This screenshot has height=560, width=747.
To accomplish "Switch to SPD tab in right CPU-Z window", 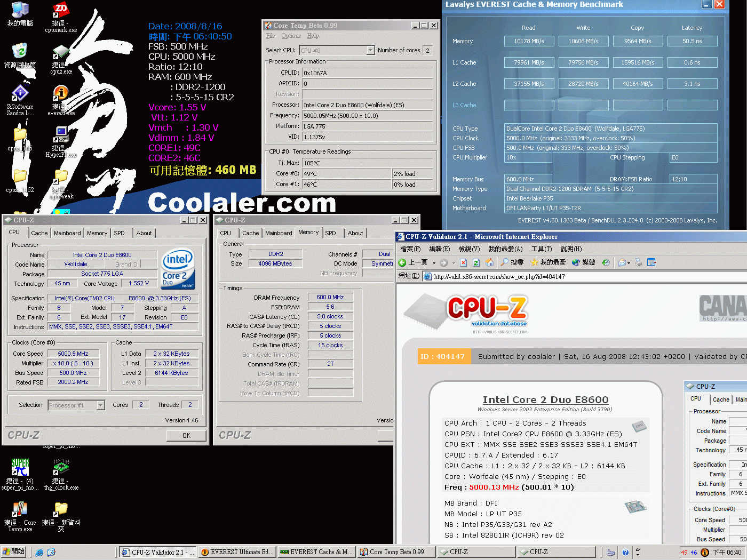I will [x=331, y=233].
